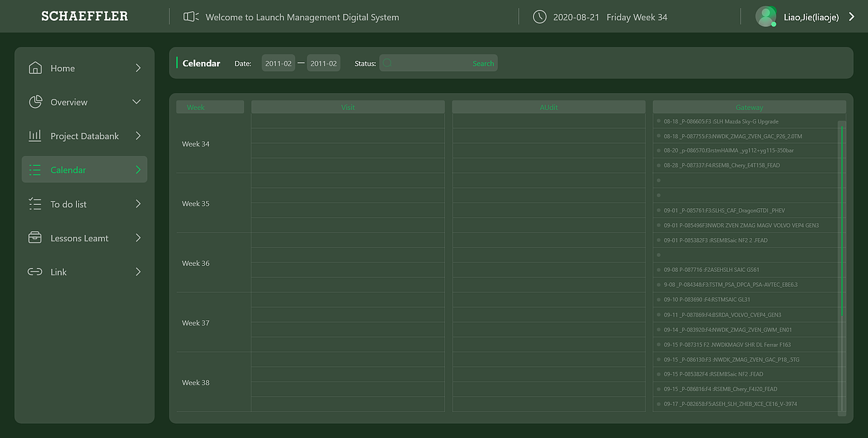
Task: Expand the Home menu chevron
Action: [138, 68]
